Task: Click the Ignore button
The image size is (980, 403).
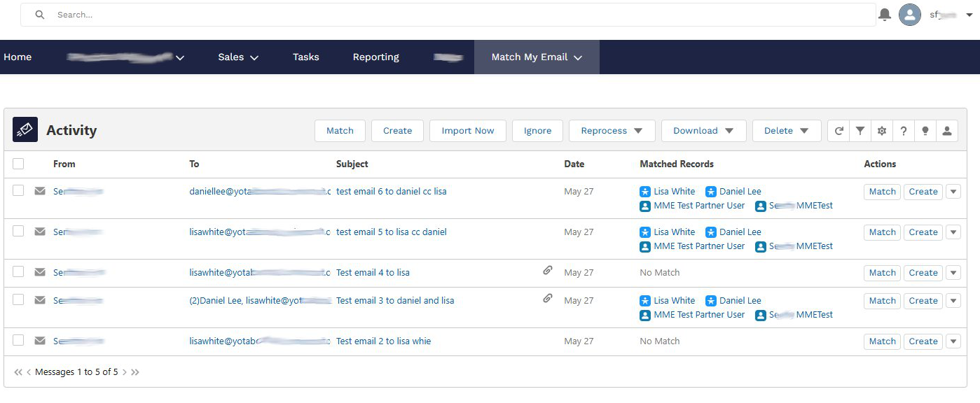Action: (537, 131)
